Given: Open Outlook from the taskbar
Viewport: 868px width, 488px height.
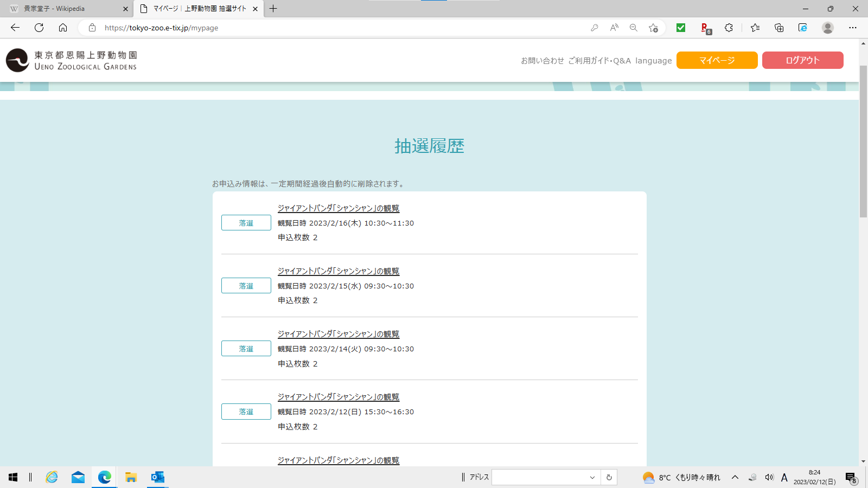Looking at the screenshot, I should [157, 477].
